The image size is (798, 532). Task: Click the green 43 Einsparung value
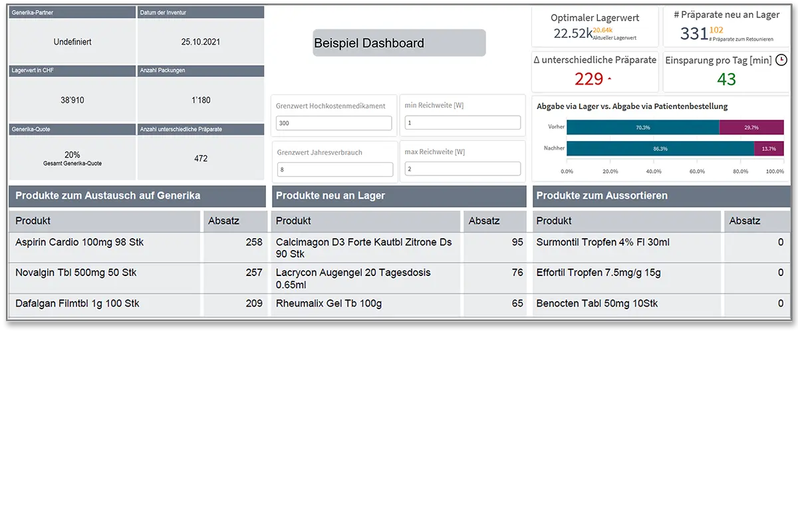pos(726,79)
